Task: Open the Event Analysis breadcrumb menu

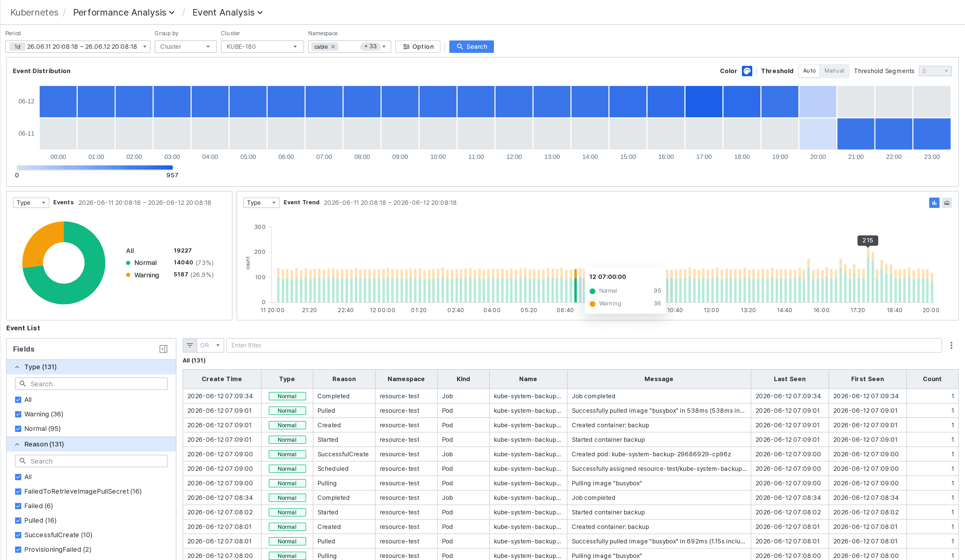Action: pyautogui.click(x=228, y=12)
